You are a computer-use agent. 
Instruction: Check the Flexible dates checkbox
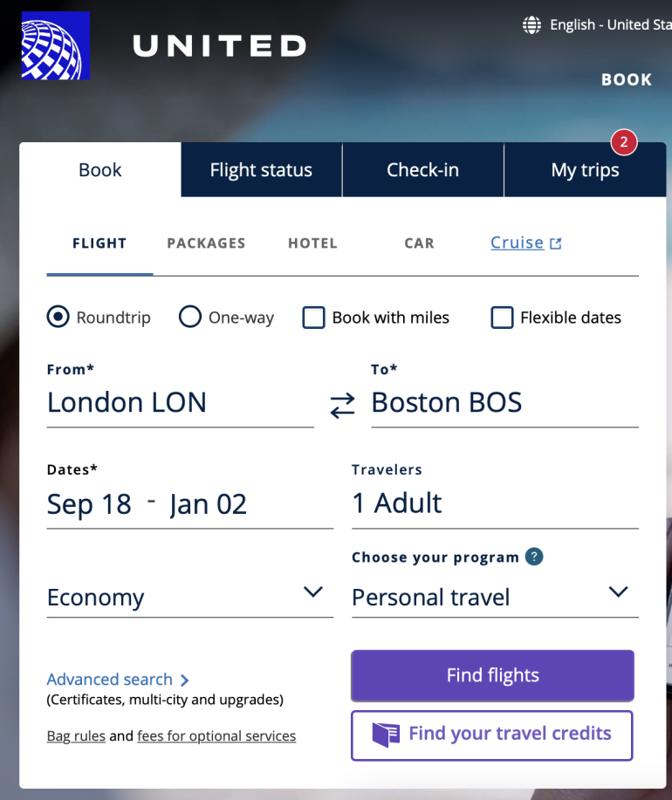[x=502, y=318]
